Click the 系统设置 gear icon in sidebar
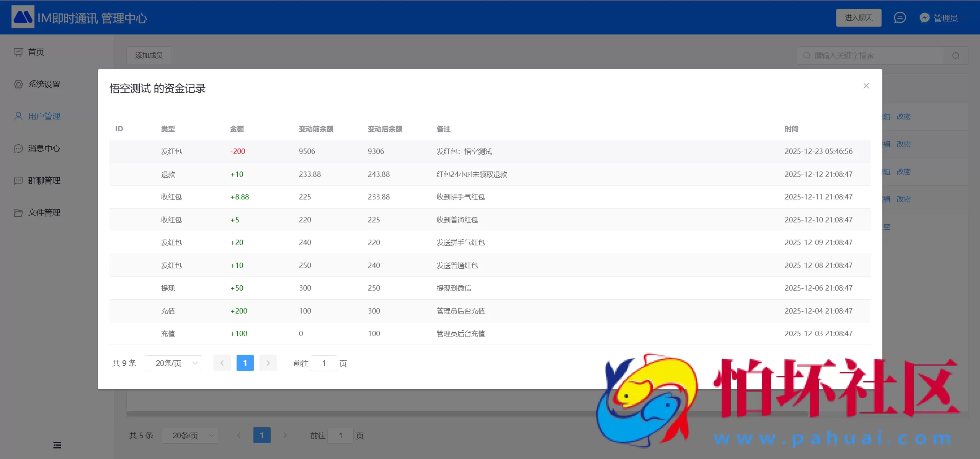The image size is (980, 459). (x=18, y=84)
